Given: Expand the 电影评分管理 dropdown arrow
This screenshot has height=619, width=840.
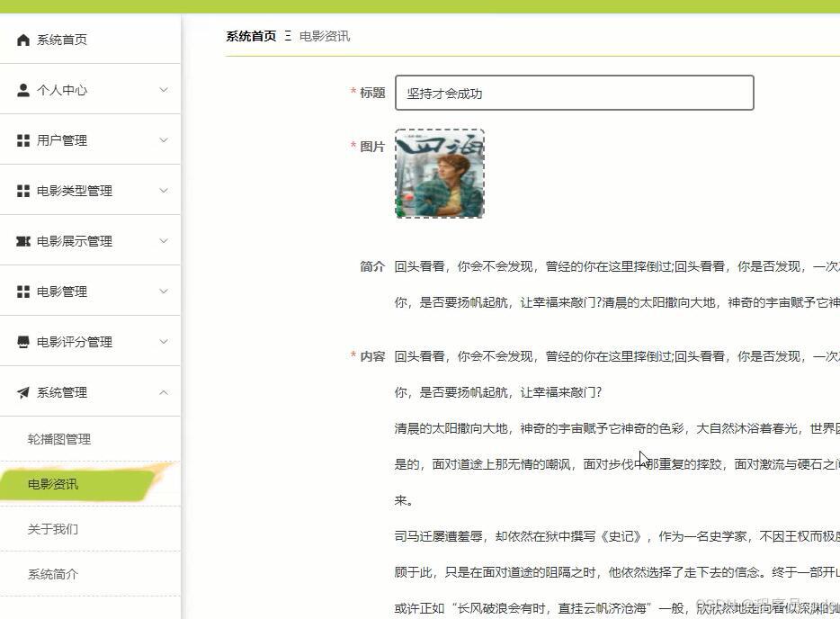Looking at the screenshot, I should pyautogui.click(x=163, y=341).
